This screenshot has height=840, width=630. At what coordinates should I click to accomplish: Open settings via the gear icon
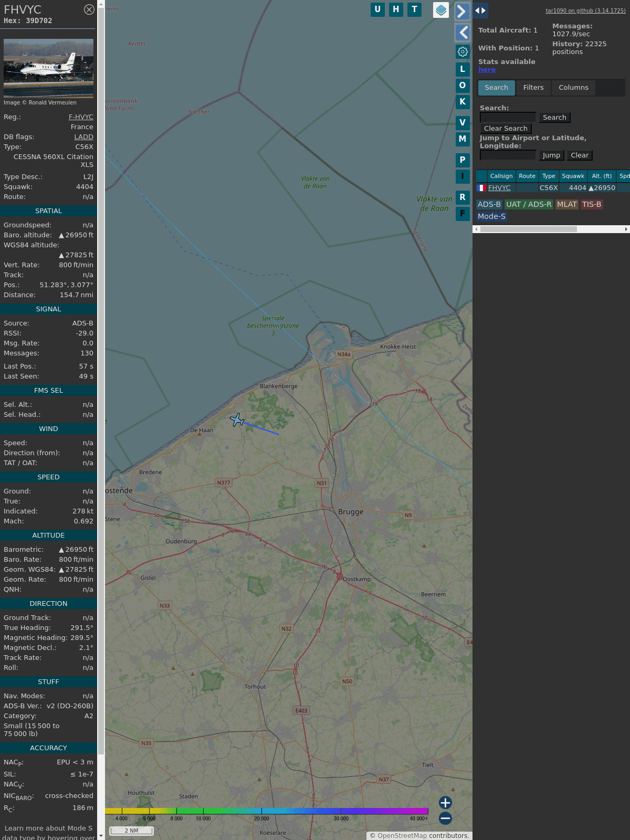(463, 51)
